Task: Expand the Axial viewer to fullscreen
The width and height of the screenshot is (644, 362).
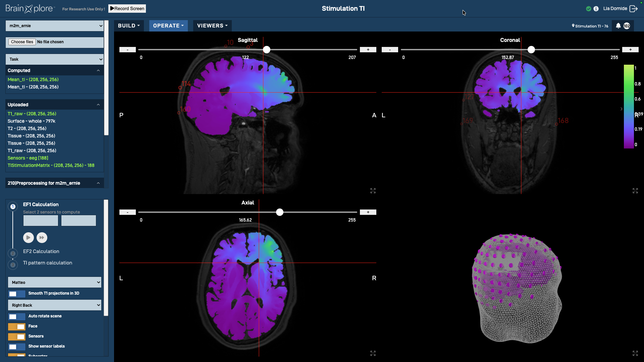Action: pyautogui.click(x=373, y=353)
